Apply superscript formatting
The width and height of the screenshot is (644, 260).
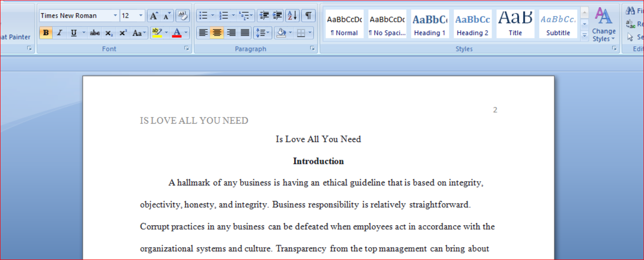click(x=123, y=33)
